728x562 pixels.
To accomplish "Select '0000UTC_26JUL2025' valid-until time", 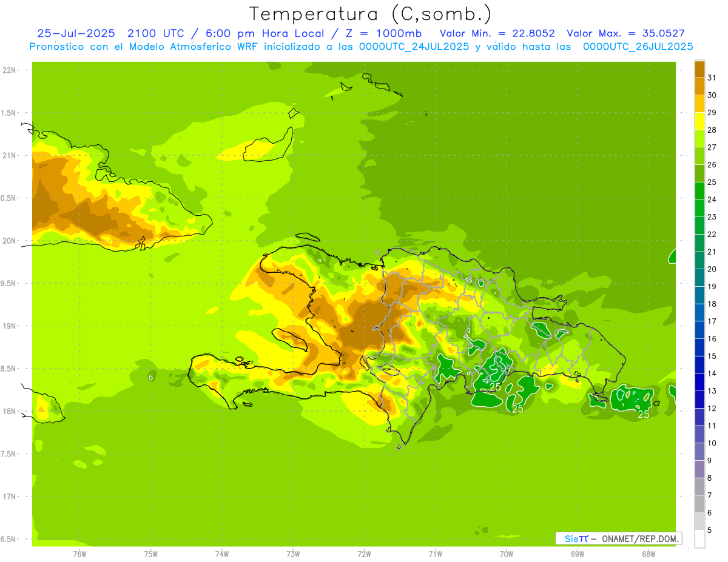I will (x=638, y=47).
